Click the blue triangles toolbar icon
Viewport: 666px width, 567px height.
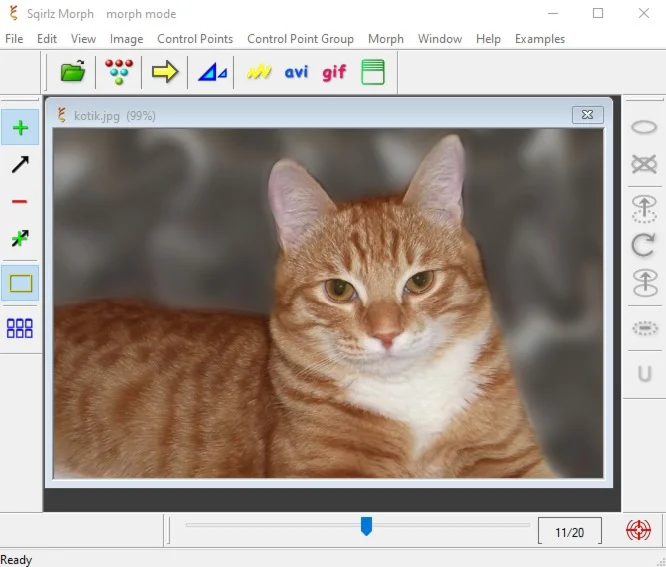tap(212, 72)
